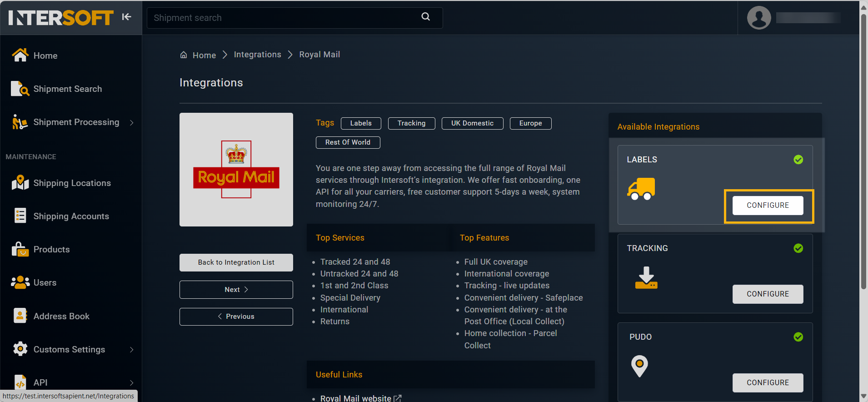Click the Address Book contact icon

pyautogui.click(x=20, y=316)
